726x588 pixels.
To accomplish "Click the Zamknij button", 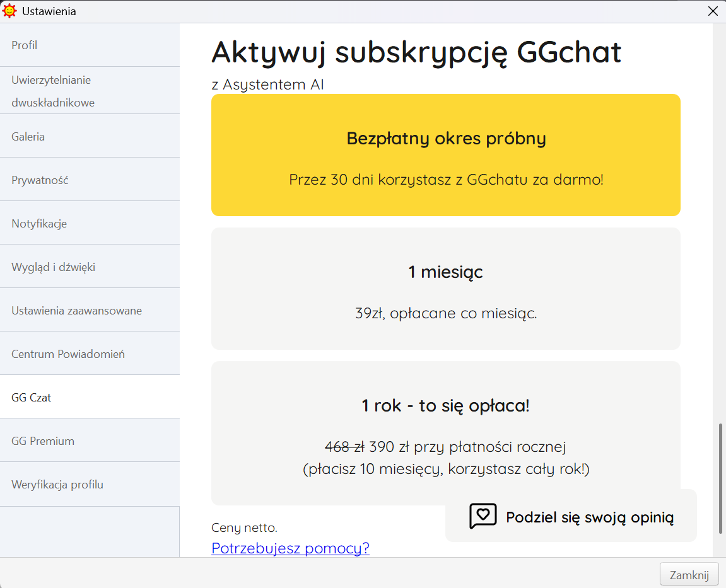I will point(689,574).
